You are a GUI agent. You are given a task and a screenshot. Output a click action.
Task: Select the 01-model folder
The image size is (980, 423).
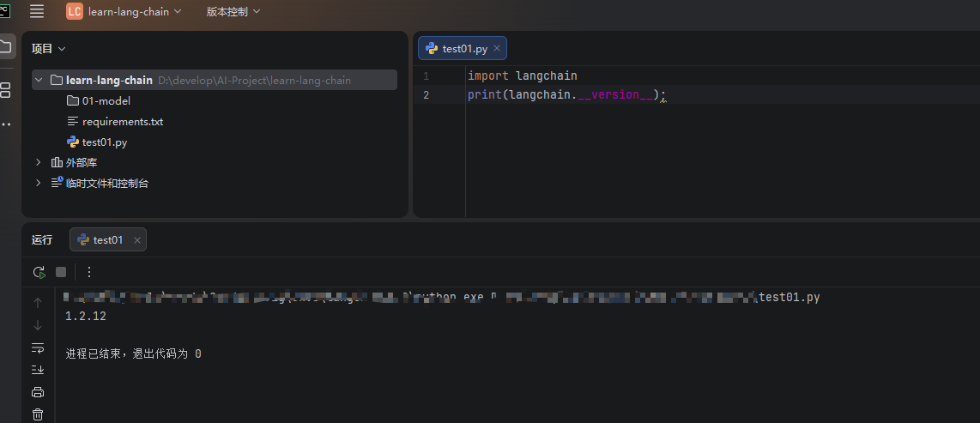(x=98, y=100)
